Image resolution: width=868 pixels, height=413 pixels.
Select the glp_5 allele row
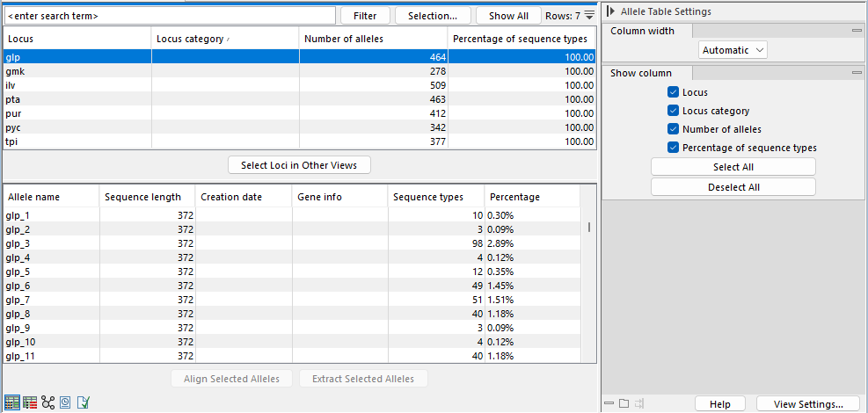point(292,272)
